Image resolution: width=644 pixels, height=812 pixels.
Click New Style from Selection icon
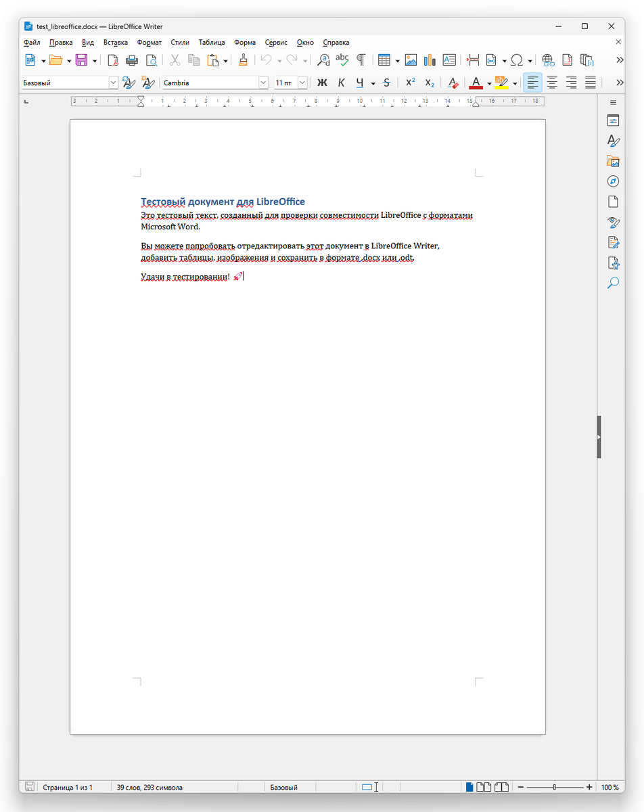click(147, 83)
